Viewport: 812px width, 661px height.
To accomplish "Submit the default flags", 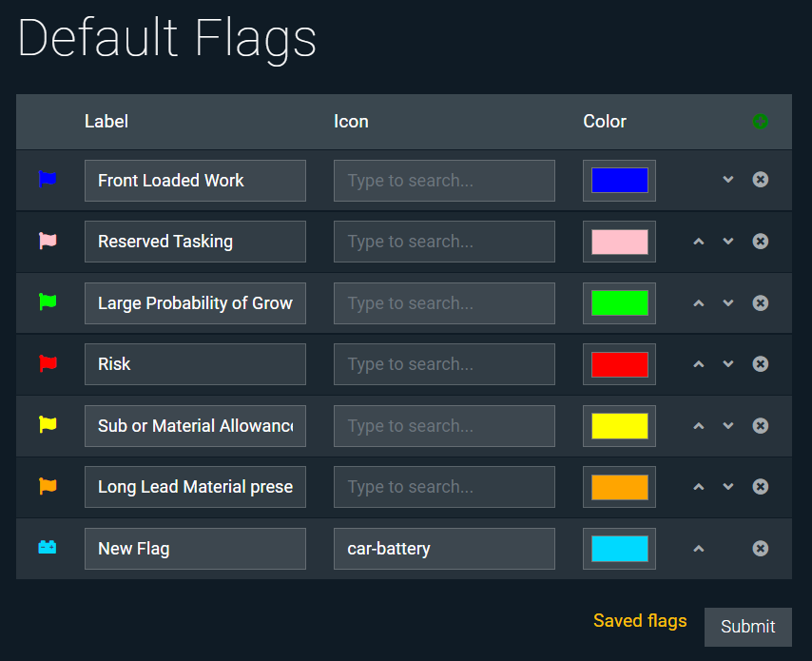I will [747, 627].
